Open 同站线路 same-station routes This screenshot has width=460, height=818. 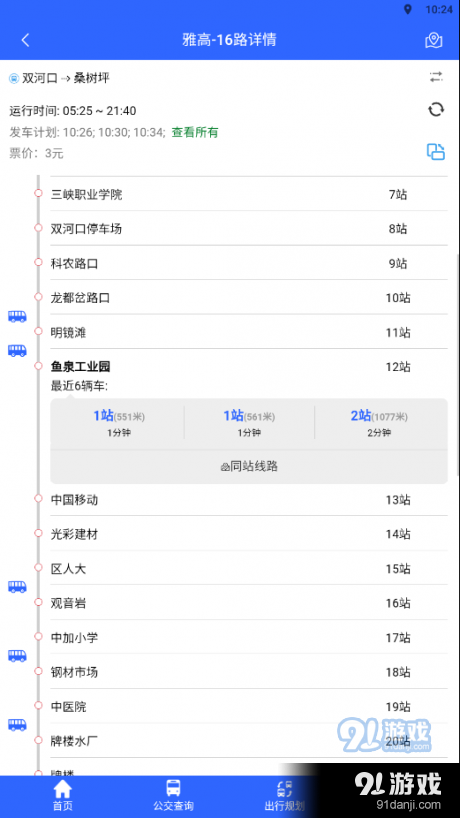click(249, 466)
